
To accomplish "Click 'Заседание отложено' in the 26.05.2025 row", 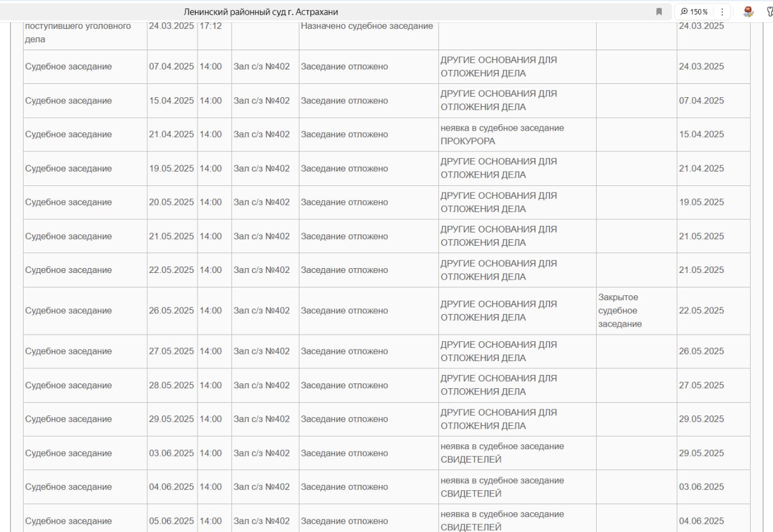I will pyautogui.click(x=344, y=310).
